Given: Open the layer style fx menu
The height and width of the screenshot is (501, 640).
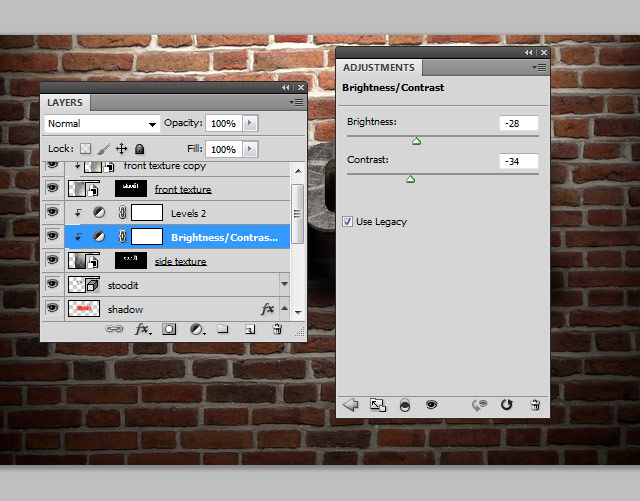Looking at the screenshot, I should pos(143,329).
